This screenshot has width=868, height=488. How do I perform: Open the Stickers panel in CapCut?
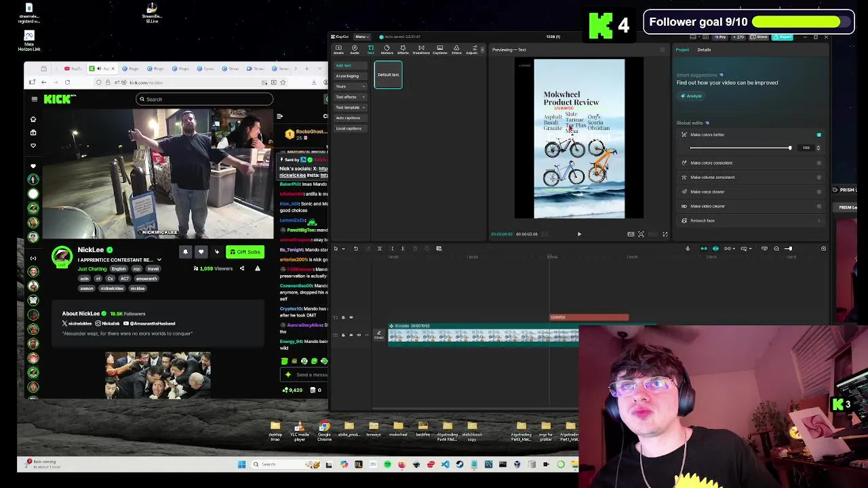pos(387,49)
